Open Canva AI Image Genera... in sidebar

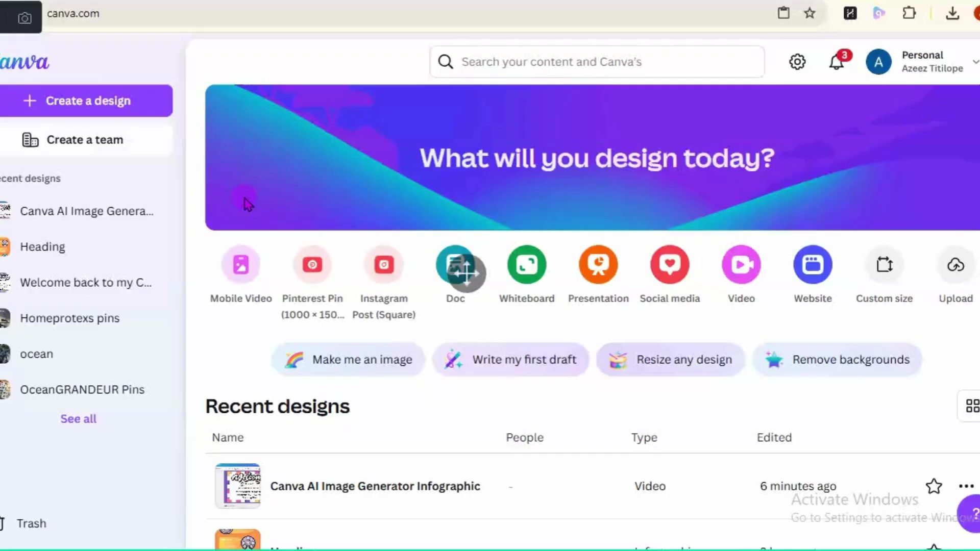pyautogui.click(x=86, y=211)
